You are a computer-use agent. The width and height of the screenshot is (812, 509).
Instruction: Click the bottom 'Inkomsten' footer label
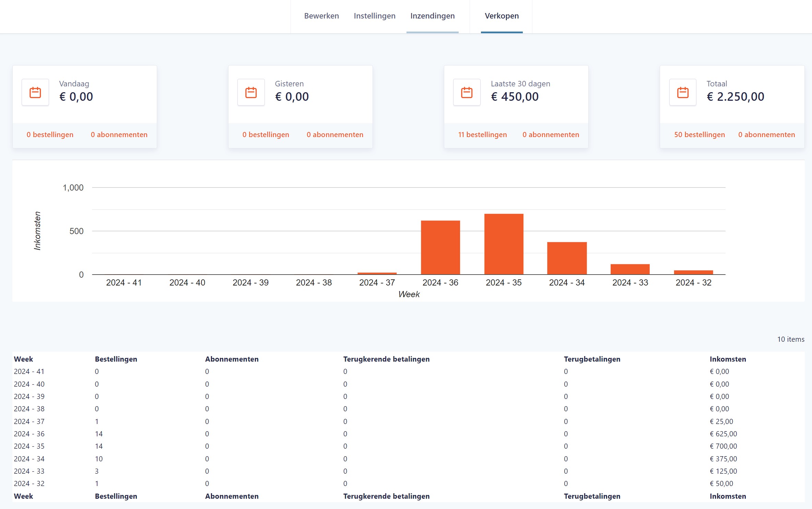[x=728, y=496]
